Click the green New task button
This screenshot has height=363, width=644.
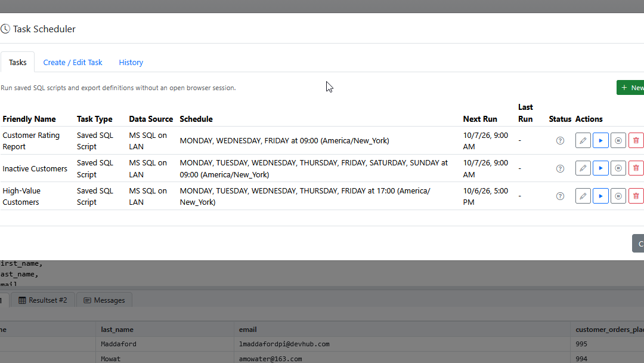(630, 88)
